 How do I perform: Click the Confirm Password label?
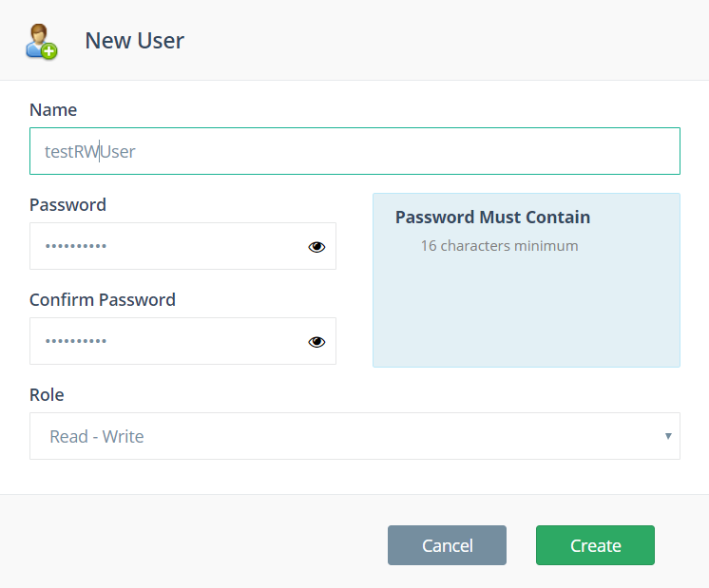(x=103, y=299)
